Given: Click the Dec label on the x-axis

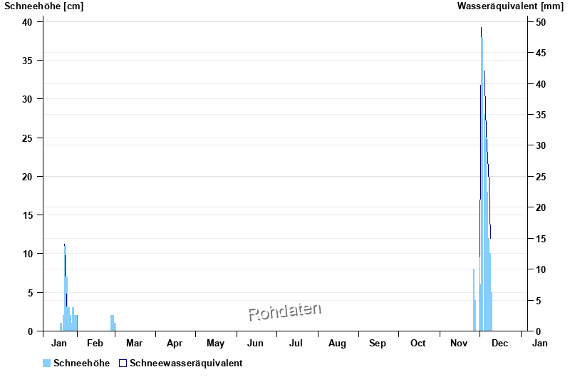Looking at the screenshot, I should 499,344.
